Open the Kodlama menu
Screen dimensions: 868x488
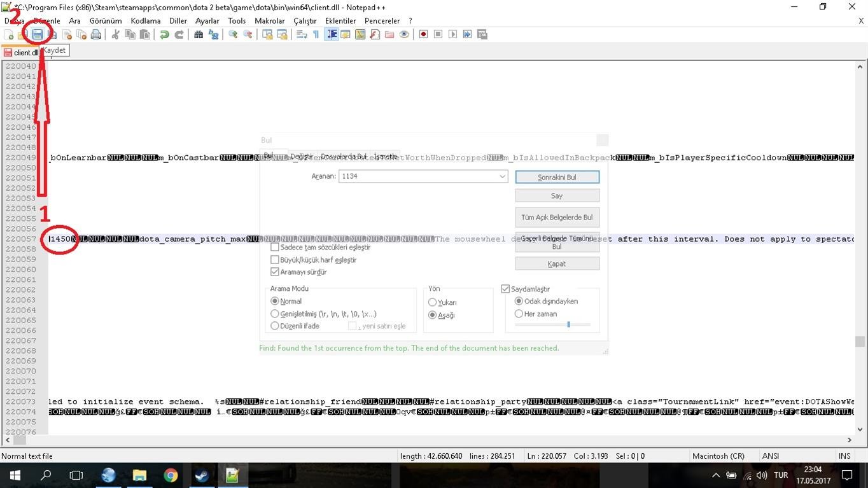[146, 20]
